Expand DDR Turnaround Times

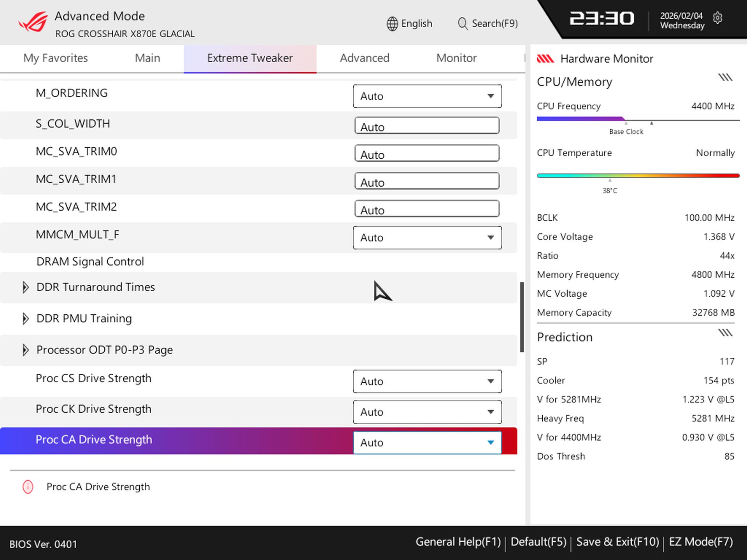(26, 287)
